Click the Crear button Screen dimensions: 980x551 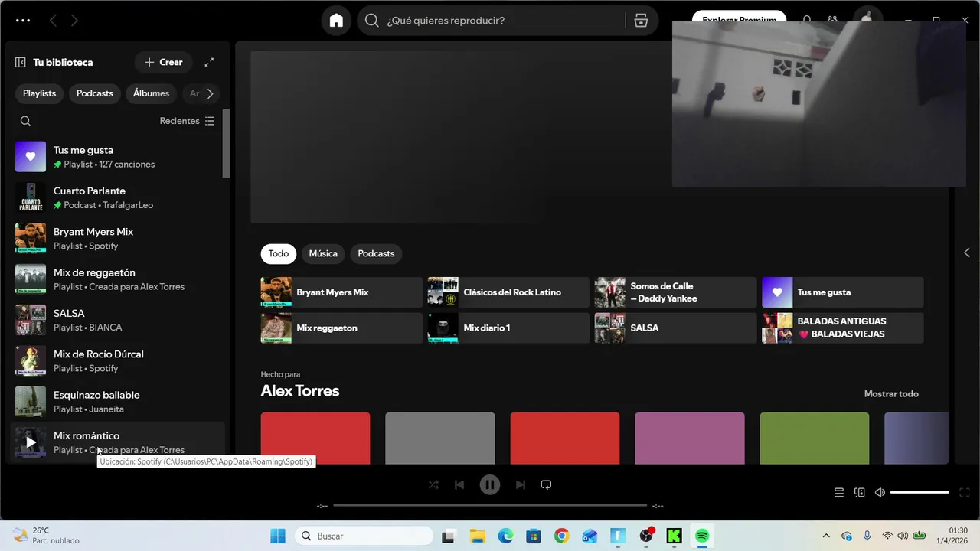tap(163, 62)
